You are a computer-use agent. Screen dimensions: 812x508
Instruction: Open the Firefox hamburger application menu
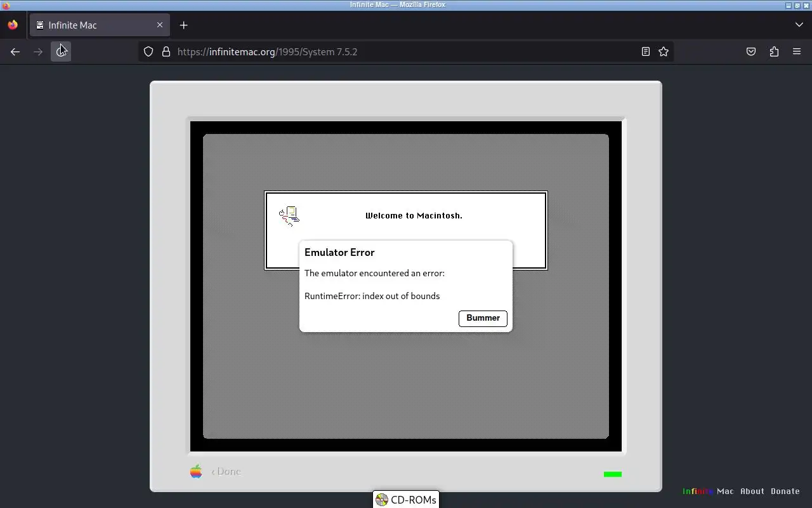pyautogui.click(x=797, y=51)
